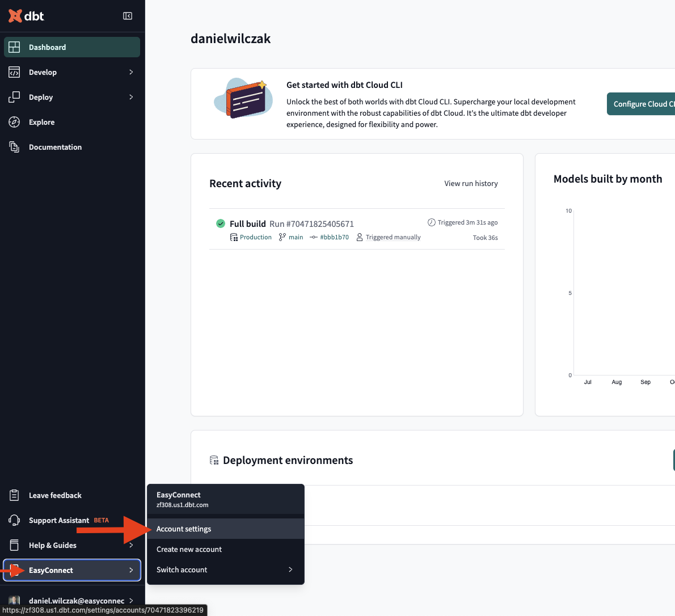Click the BETA badge beside Support Assistant

pyautogui.click(x=101, y=520)
